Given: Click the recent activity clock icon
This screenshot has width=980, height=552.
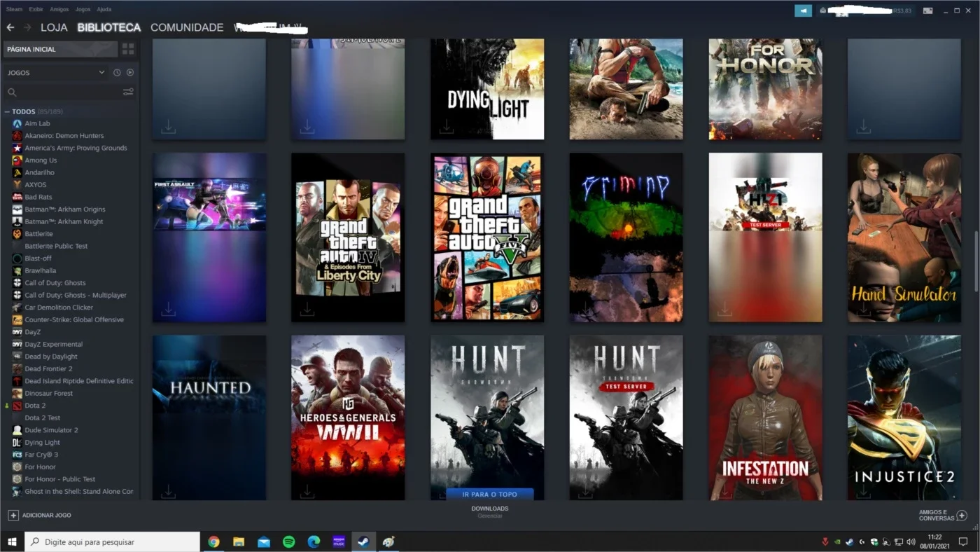Looking at the screenshot, I should [117, 73].
